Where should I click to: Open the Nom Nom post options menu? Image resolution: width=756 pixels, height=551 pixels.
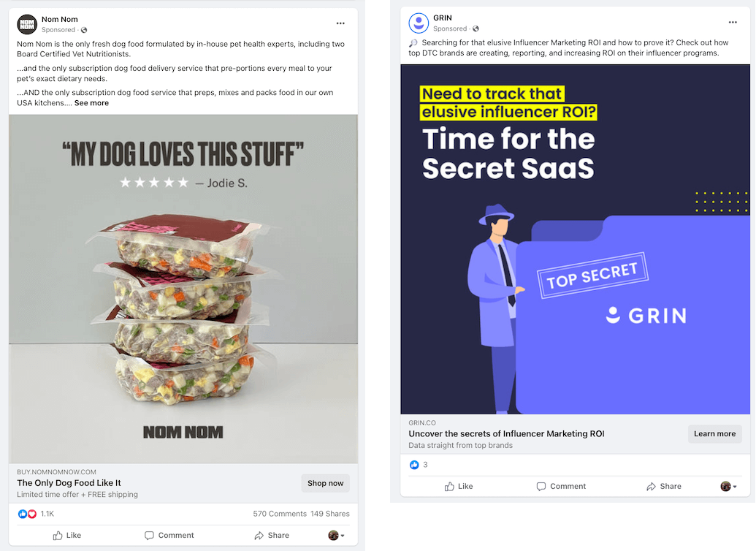pos(340,23)
